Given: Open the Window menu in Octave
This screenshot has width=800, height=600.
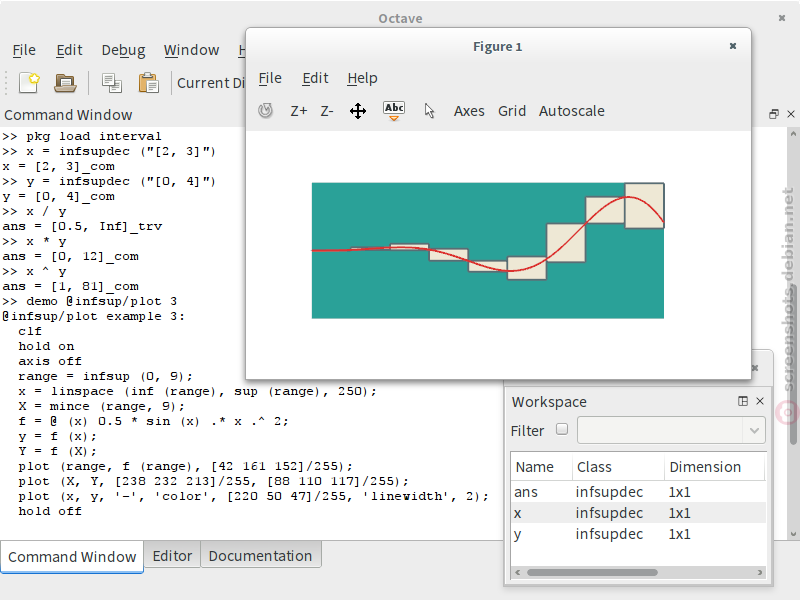Looking at the screenshot, I should [x=191, y=50].
